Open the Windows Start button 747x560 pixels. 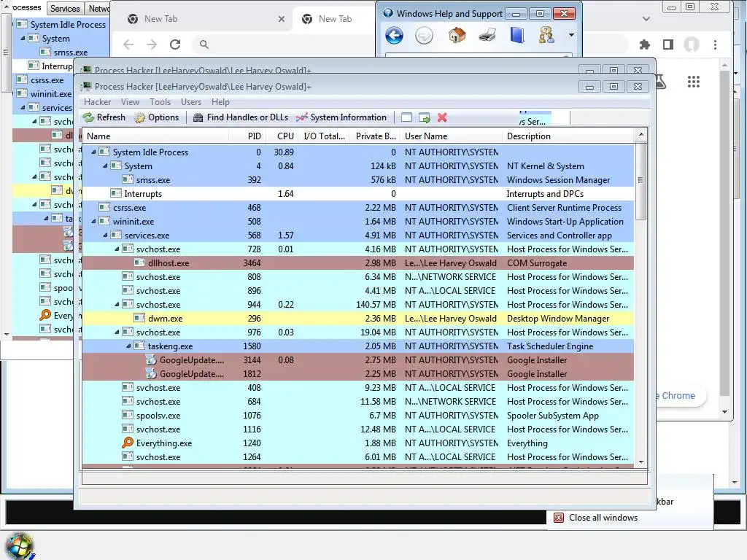pos(19,545)
